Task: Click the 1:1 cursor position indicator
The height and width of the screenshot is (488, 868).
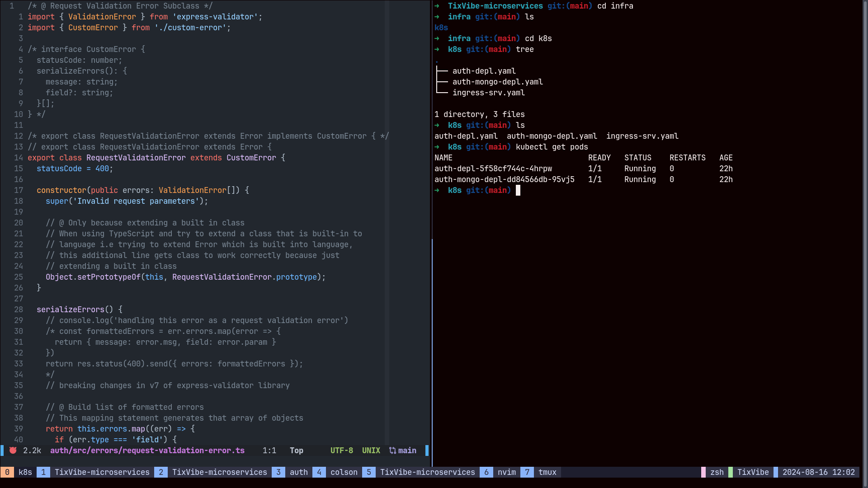Action: click(x=269, y=450)
